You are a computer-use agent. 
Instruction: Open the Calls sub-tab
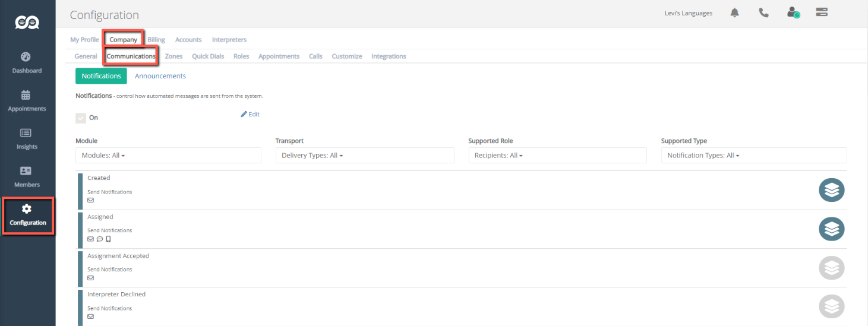pyautogui.click(x=315, y=56)
